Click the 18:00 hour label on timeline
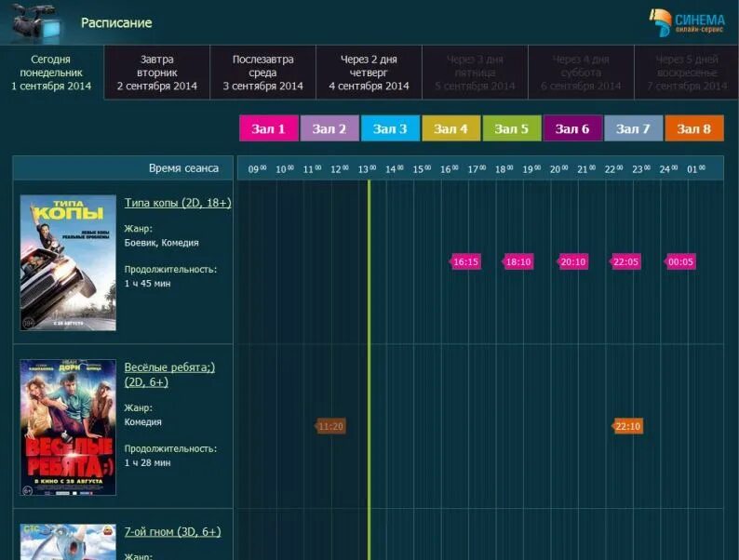 coord(504,168)
